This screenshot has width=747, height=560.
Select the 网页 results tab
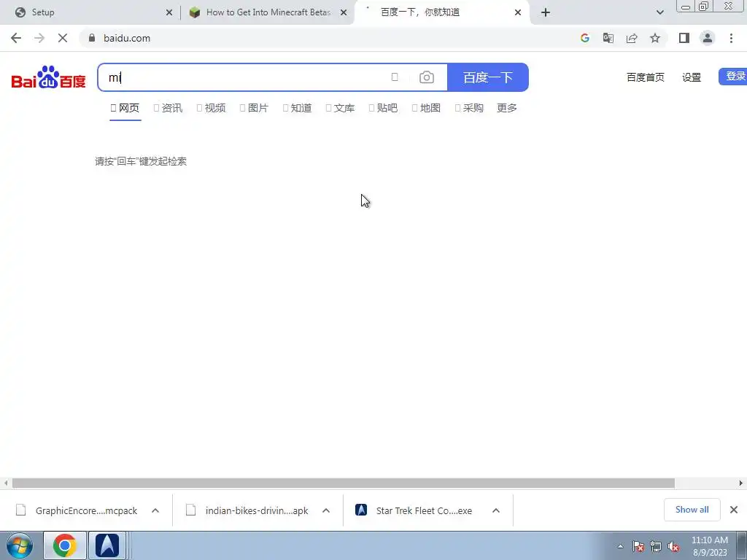click(125, 108)
